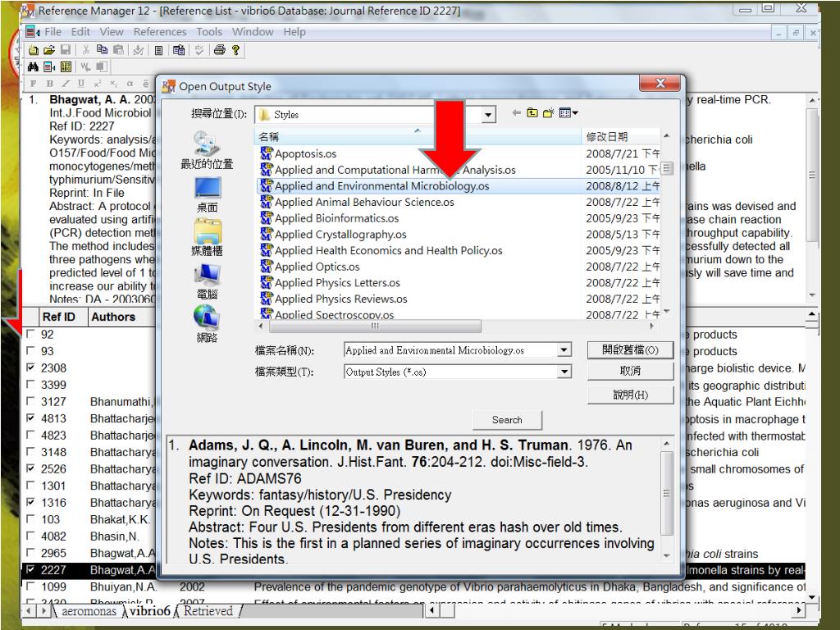Viewport: 840px width, 630px height.
Task: Uncheck the box for Ref ID 4813
Action: 31,418
